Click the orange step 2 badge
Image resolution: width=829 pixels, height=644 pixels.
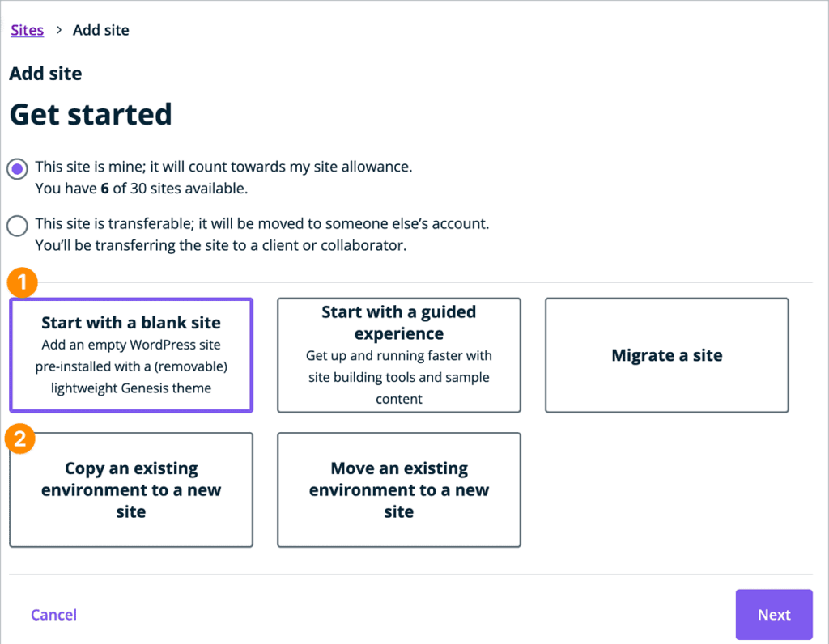21,438
